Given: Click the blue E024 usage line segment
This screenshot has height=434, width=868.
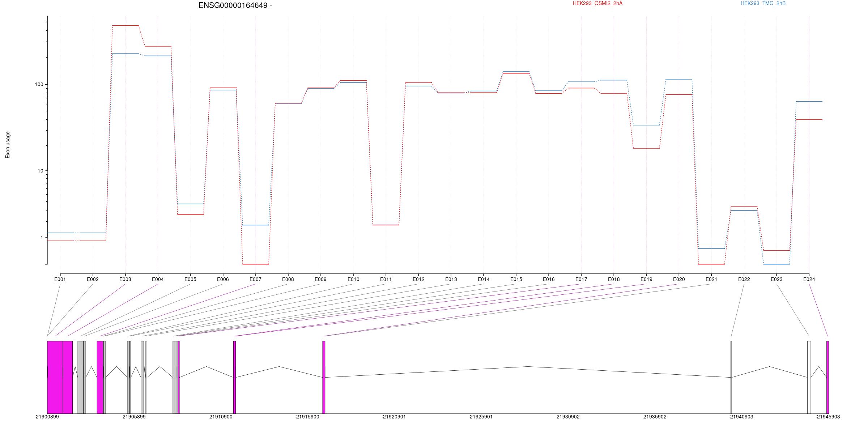Looking at the screenshot, I should (809, 102).
